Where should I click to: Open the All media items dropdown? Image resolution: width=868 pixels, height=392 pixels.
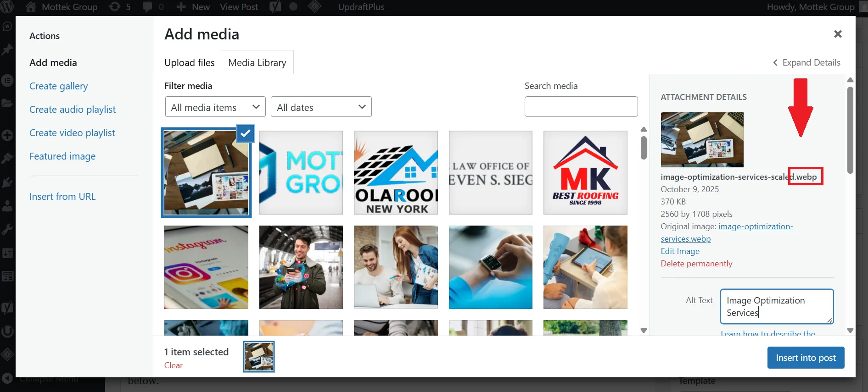point(215,107)
